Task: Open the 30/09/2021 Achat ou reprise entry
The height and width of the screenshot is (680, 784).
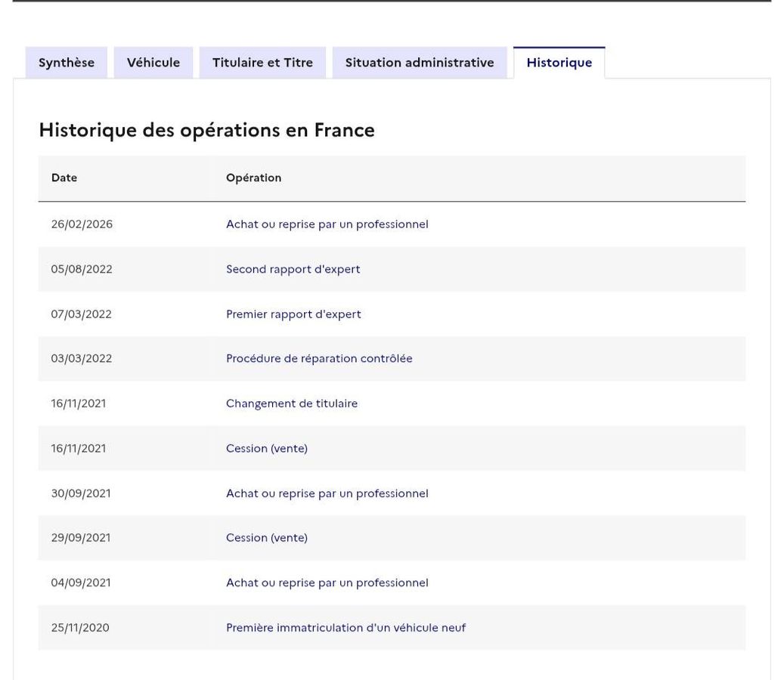Action: 327,493
